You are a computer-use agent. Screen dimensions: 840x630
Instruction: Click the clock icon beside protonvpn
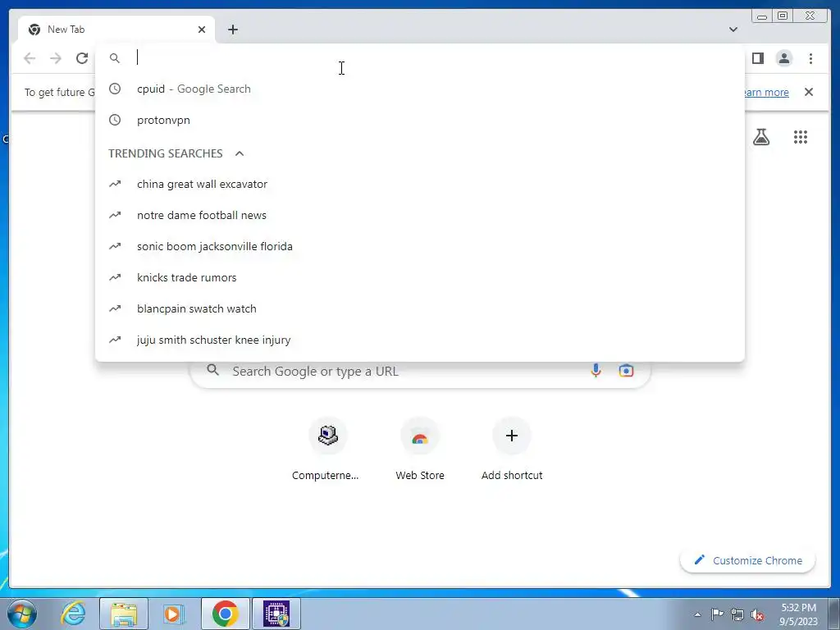click(115, 120)
